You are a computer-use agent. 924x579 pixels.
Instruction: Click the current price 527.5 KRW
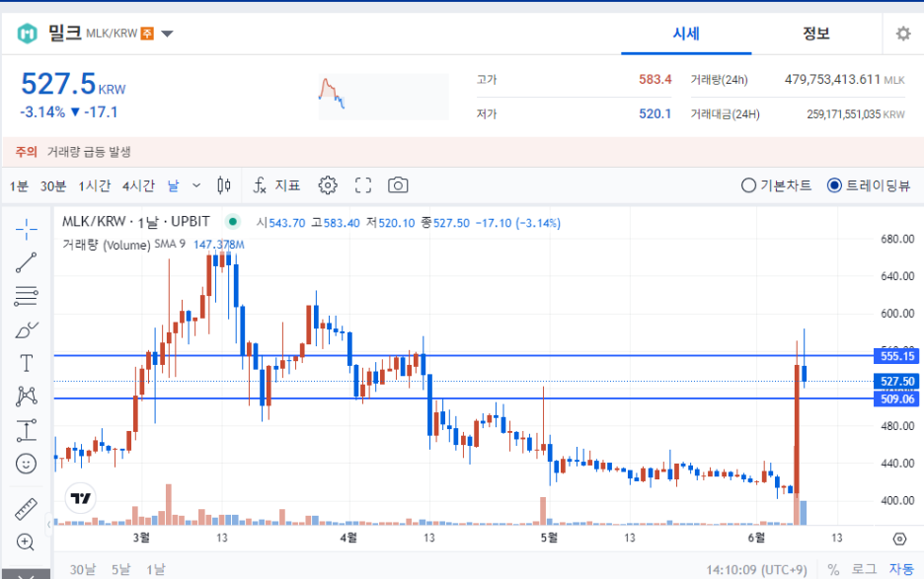[x=74, y=84]
